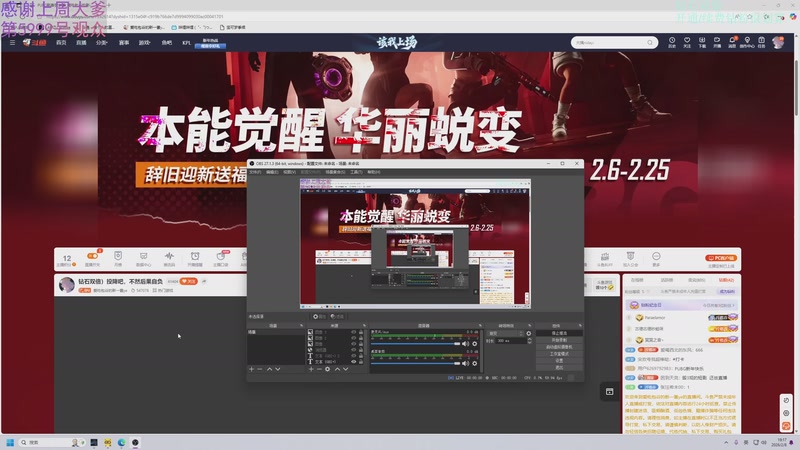Open Filters for the selected OBS source
Viewport: 800px width, 450px height.
(x=337, y=316)
